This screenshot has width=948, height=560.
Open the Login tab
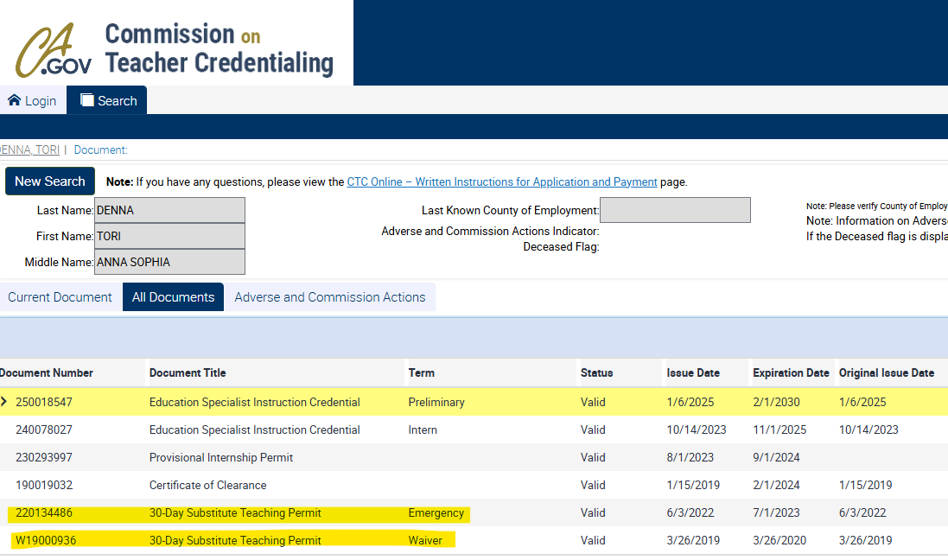coord(33,100)
